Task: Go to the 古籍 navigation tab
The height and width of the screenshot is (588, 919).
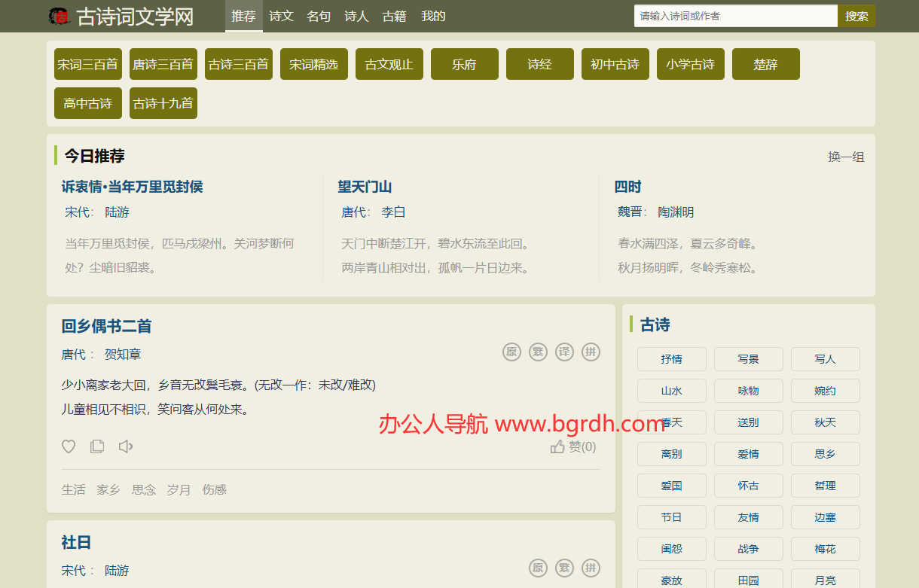Action: (394, 16)
